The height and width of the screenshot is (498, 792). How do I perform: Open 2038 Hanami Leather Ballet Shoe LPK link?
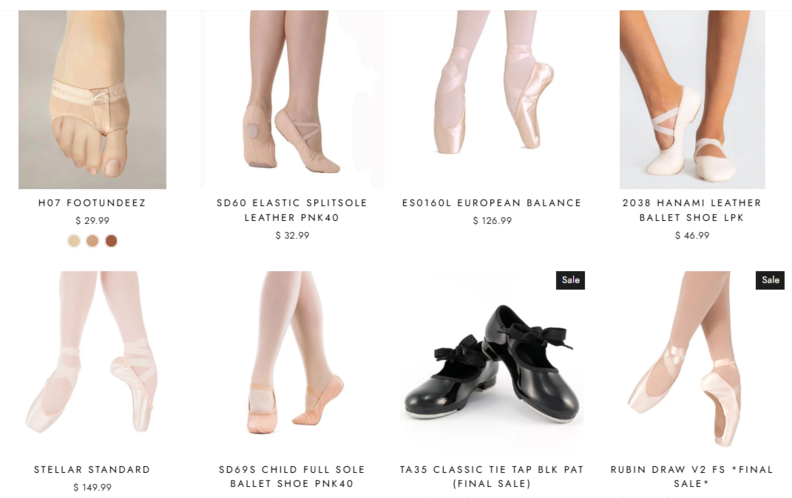(x=692, y=210)
